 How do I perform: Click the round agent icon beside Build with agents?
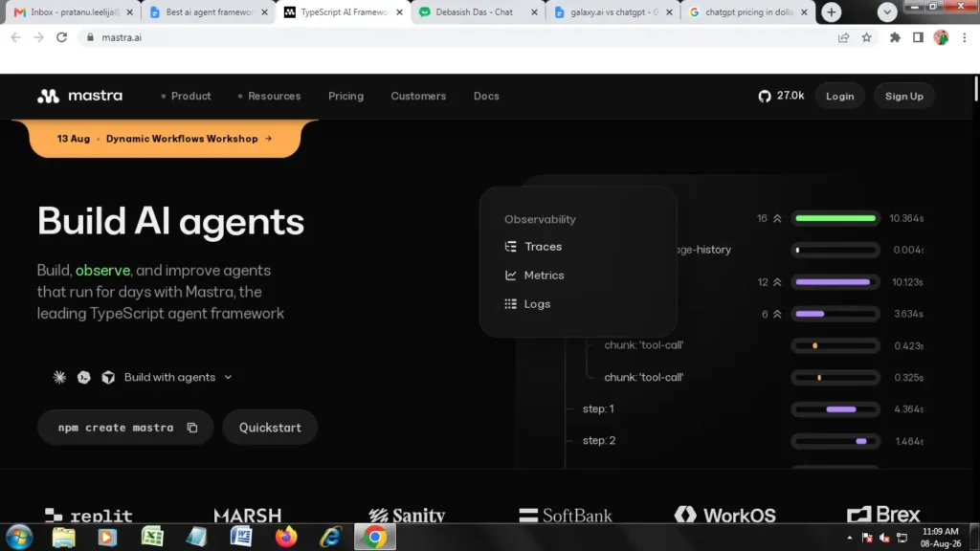(x=84, y=377)
